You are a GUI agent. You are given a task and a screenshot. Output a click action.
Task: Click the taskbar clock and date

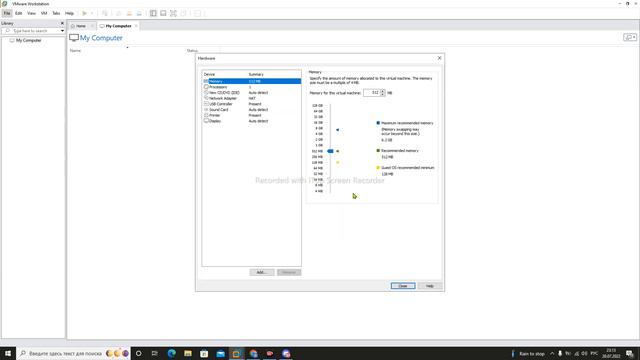(611, 353)
